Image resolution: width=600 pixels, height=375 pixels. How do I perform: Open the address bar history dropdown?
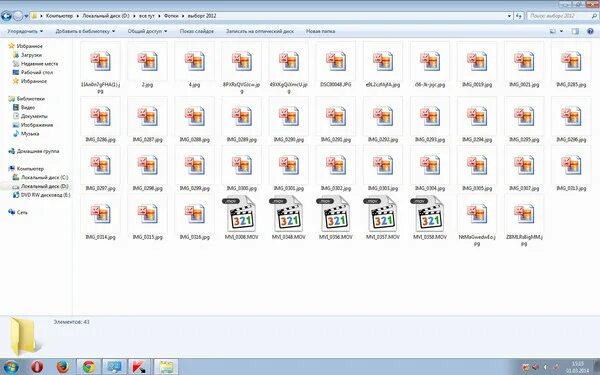tap(509, 16)
